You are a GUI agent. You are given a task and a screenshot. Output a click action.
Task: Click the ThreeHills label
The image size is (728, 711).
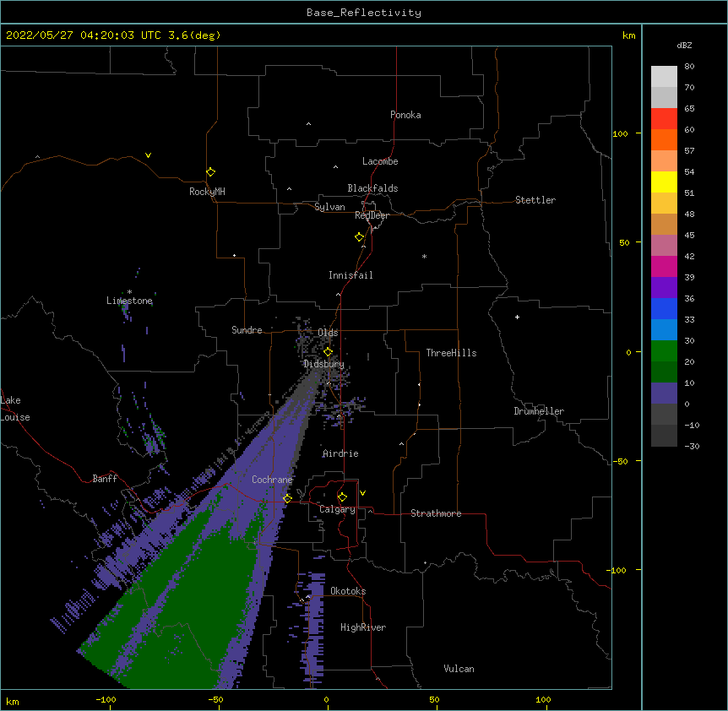(x=451, y=353)
